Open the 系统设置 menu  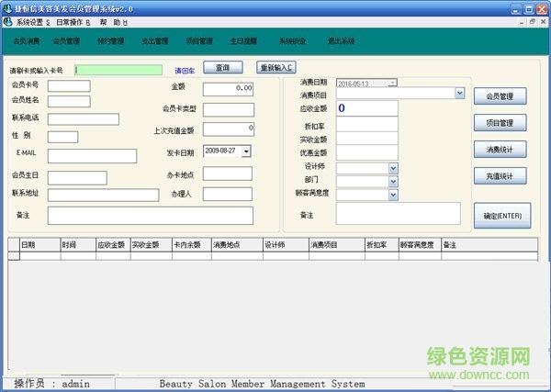(x=33, y=20)
